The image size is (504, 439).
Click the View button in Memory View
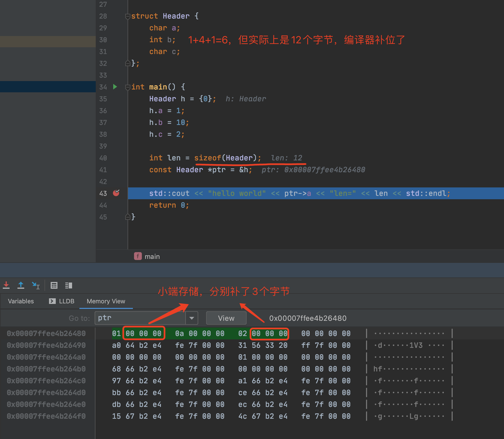click(226, 318)
